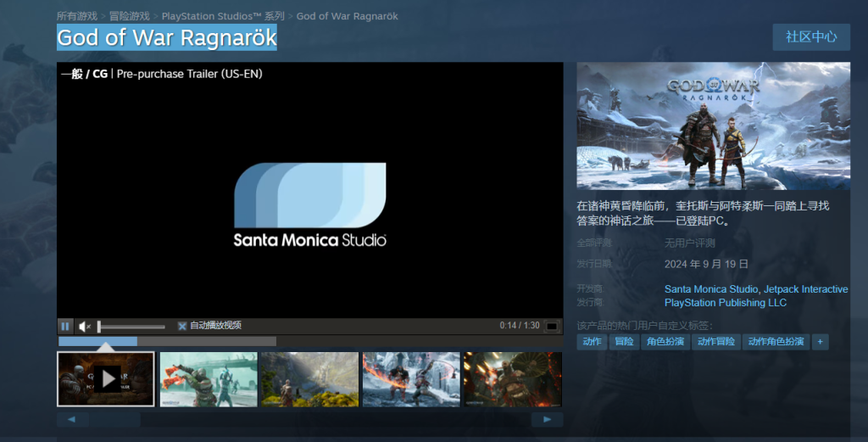Click the 无用户评测 review text
This screenshot has height=442, width=868.
pos(690,243)
